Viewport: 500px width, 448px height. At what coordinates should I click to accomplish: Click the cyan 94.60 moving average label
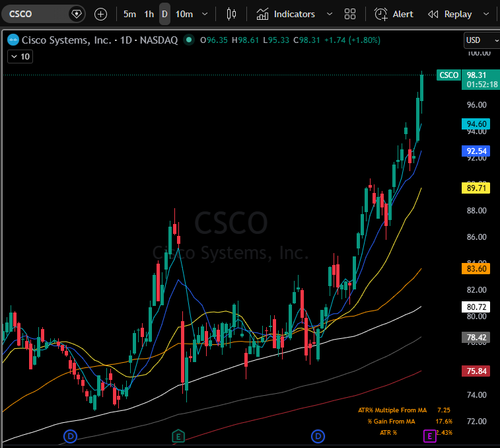(476, 124)
